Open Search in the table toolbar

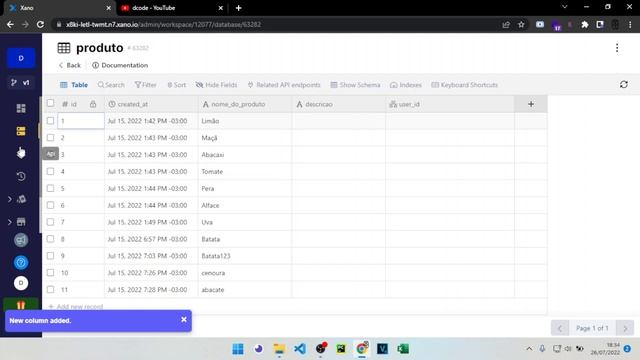pos(111,85)
